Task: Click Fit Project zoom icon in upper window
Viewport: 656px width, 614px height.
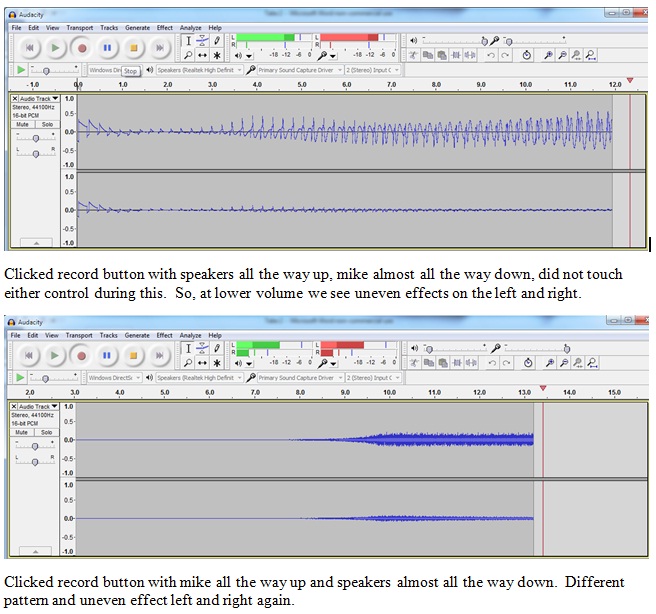Action: 591,55
